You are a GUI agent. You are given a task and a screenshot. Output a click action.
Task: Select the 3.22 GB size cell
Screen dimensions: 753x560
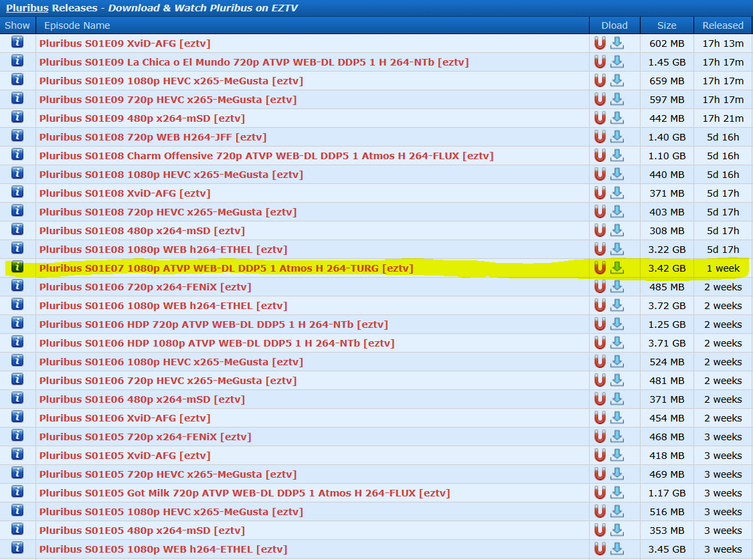tap(667, 249)
